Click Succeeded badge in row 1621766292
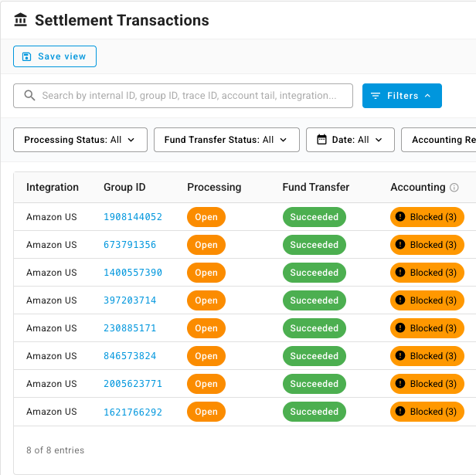The image size is (476, 475). 314,412
